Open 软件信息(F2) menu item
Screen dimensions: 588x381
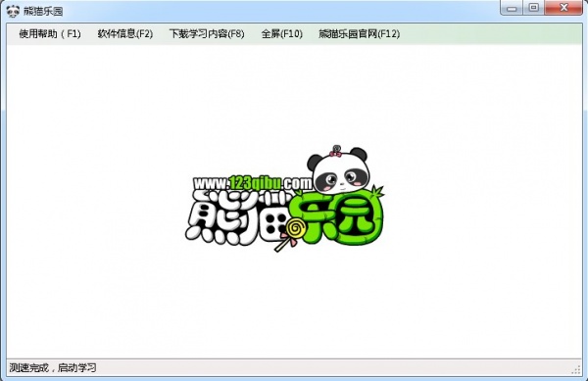coord(124,34)
